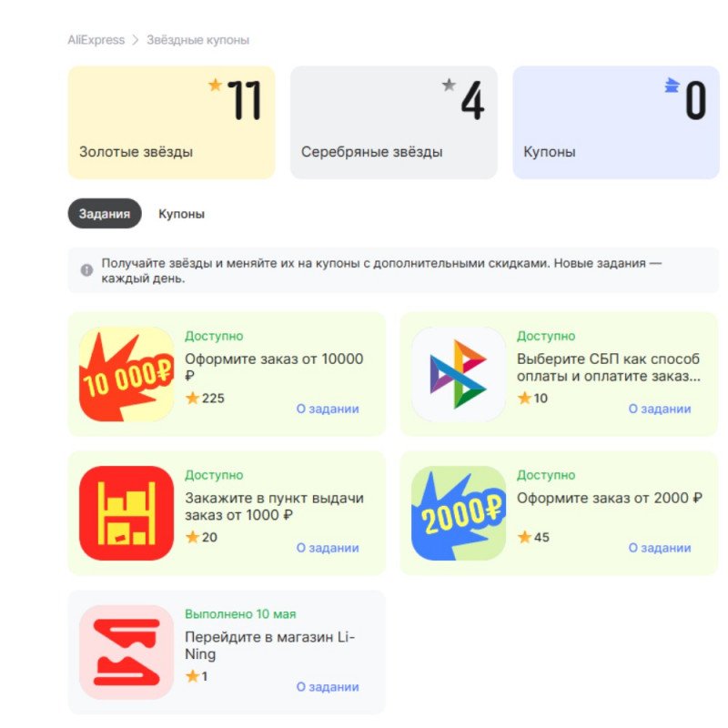Select the Задания tab
This screenshot has height=728, width=728.
point(105,214)
